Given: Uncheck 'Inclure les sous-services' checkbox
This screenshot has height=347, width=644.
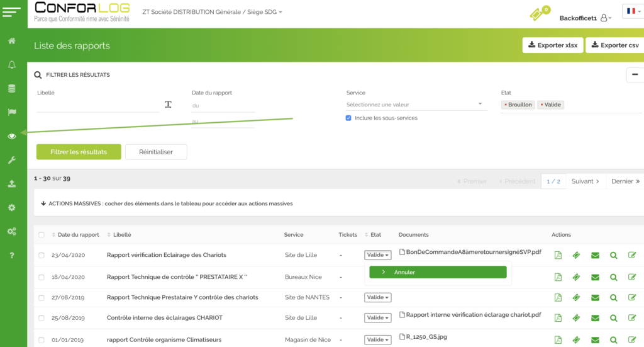Looking at the screenshot, I should 349,118.
